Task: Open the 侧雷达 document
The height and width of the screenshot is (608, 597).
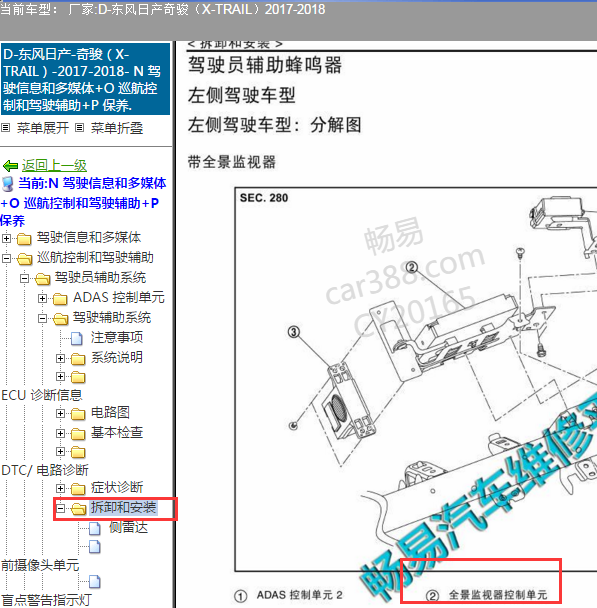Action: point(128,528)
